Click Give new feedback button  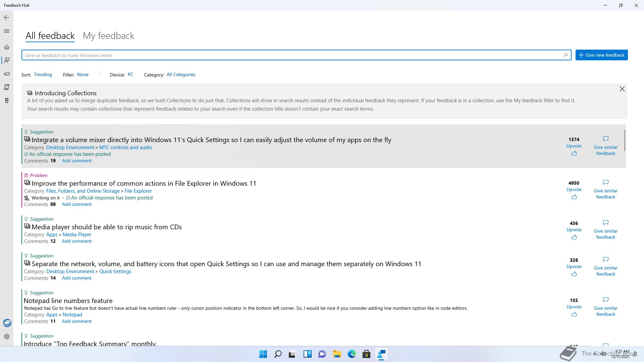coord(601,55)
